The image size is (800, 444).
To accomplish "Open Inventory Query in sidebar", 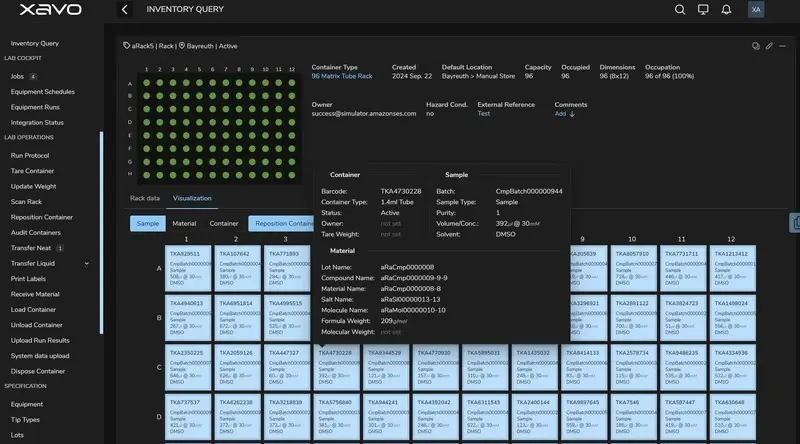I will (35, 43).
